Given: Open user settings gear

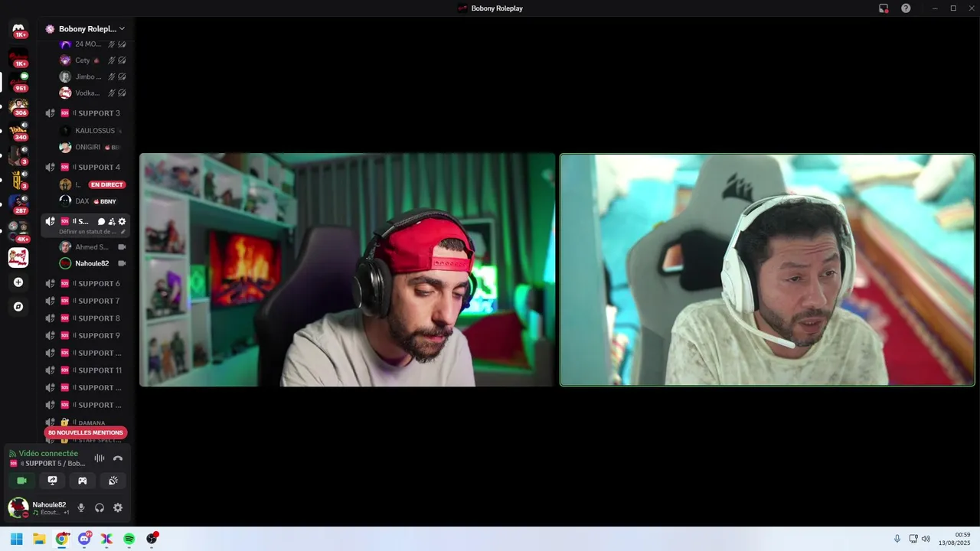Looking at the screenshot, I should click(x=118, y=507).
